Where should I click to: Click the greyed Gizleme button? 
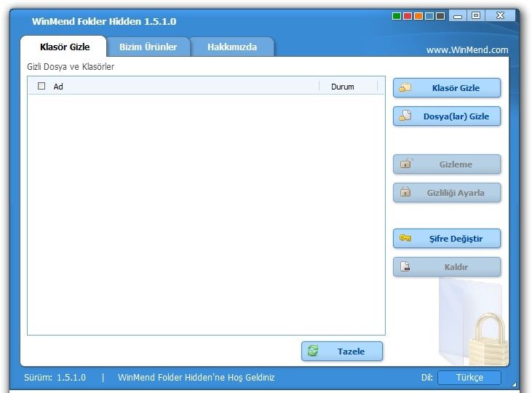(447, 164)
